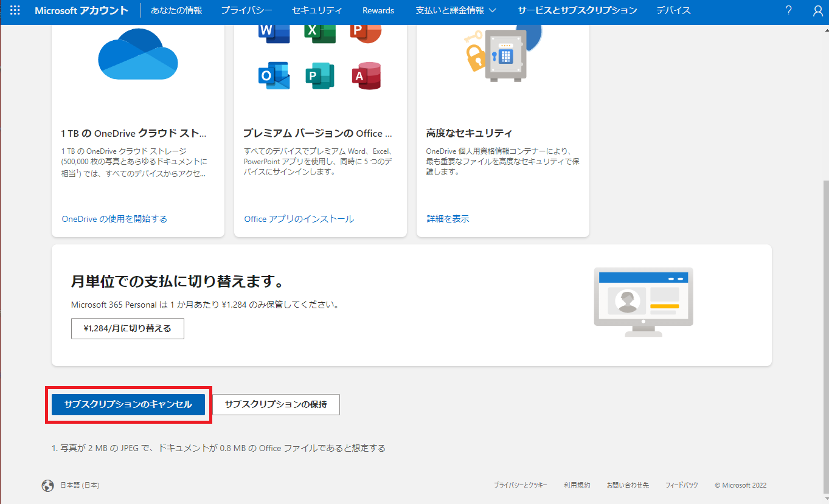Expand the 支払いと課金情報 dropdown
Image resolution: width=829 pixels, height=504 pixels.
(456, 10)
